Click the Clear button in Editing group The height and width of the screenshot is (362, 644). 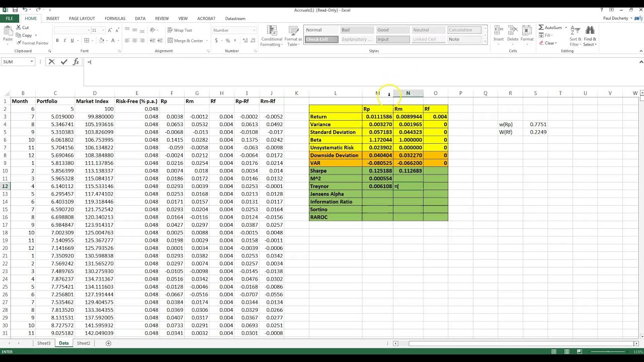pyautogui.click(x=548, y=43)
